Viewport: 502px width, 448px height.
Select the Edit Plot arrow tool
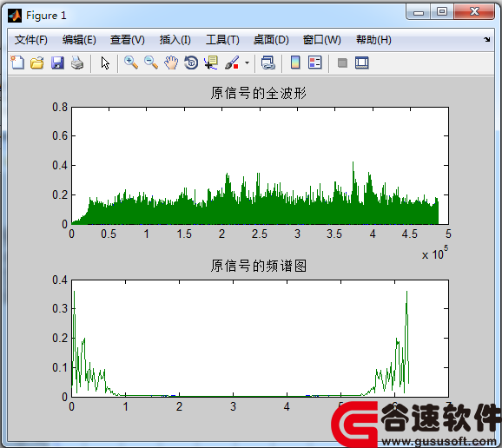(105, 63)
